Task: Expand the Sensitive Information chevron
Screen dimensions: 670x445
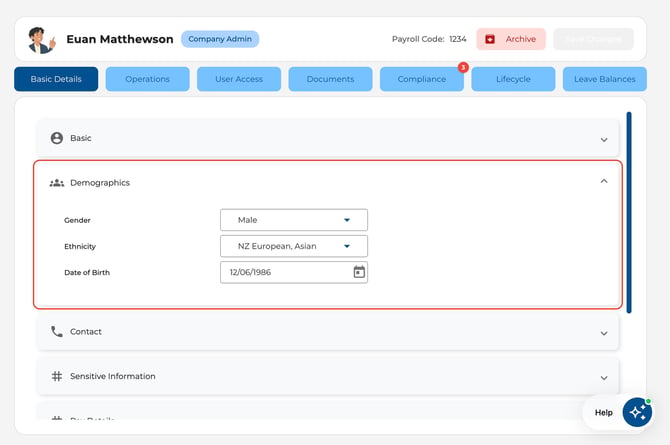Action: tap(604, 378)
